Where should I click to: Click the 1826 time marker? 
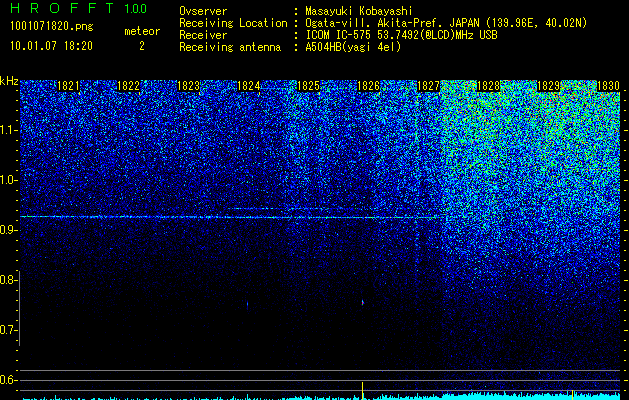(368, 86)
